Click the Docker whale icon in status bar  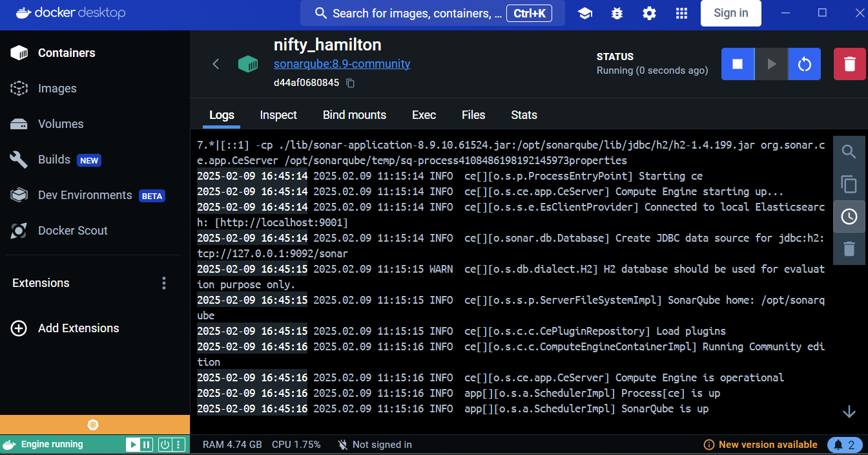click(x=10, y=445)
